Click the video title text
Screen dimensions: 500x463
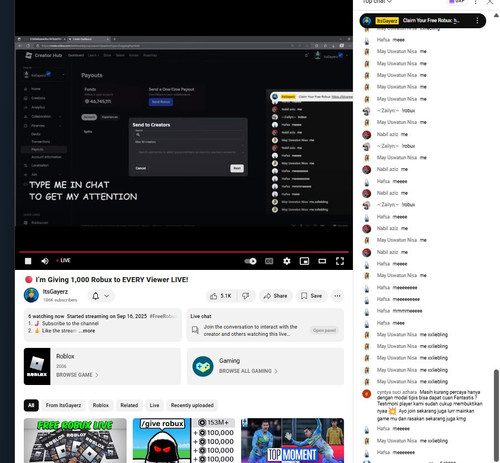(x=112, y=280)
